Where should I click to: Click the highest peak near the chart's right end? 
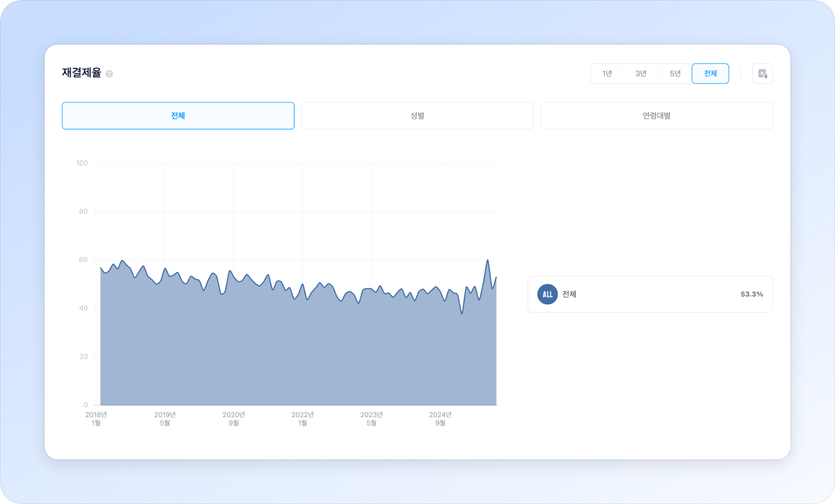click(x=488, y=260)
